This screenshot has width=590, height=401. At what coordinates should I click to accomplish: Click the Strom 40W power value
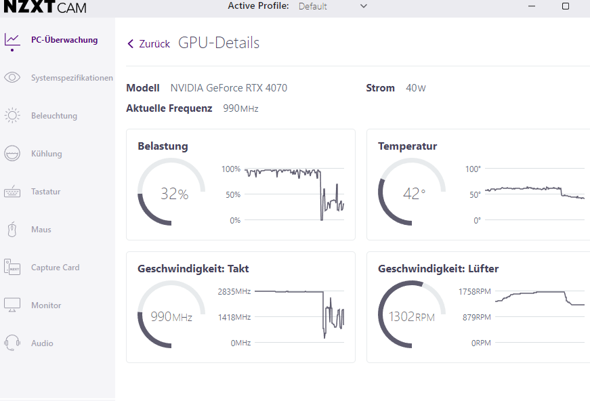pos(415,88)
